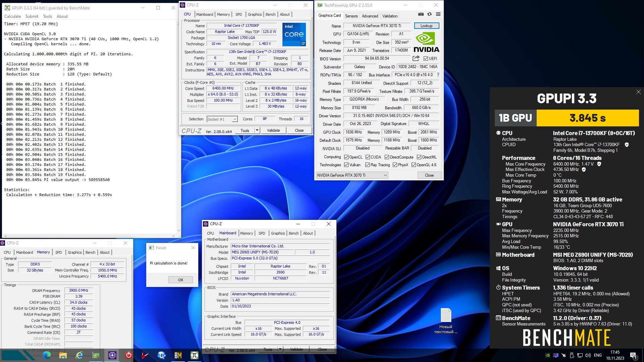Image resolution: width=644 pixels, height=362 pixels.
Task: Click the GPUPI horizontal scrollbar
Action: 90,236
